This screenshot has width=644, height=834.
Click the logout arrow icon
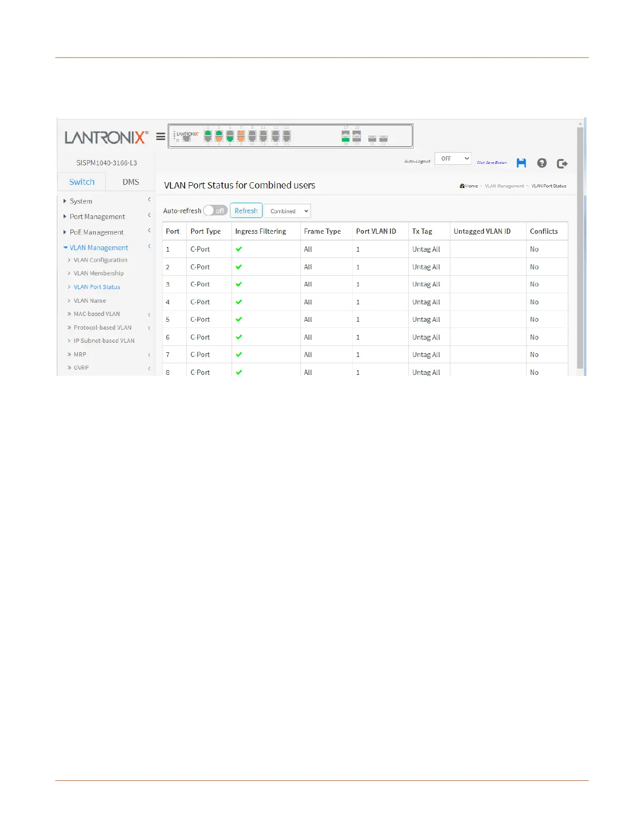(x=562, y=163)
